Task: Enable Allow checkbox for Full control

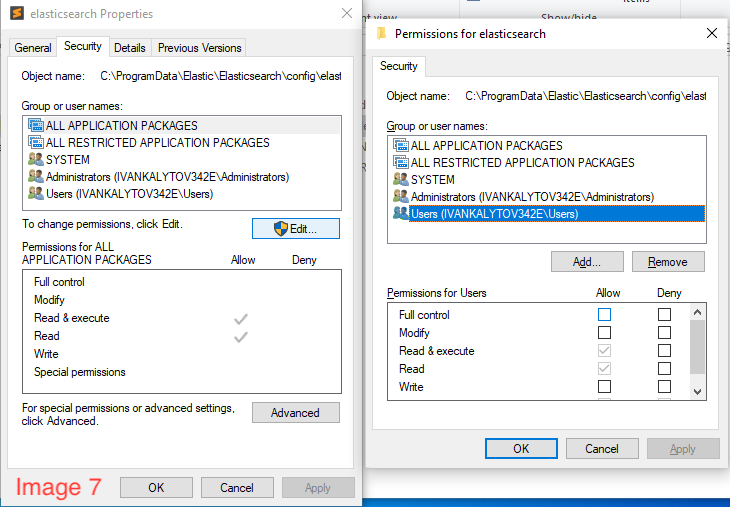Action: coord(604,315)
